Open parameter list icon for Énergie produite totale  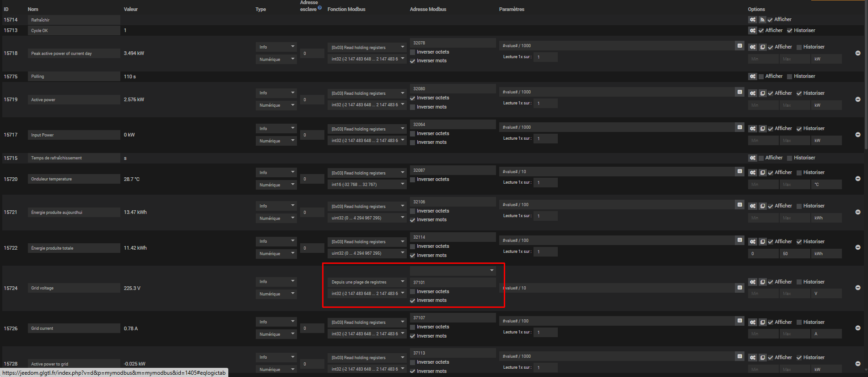(x=739, y=240)
